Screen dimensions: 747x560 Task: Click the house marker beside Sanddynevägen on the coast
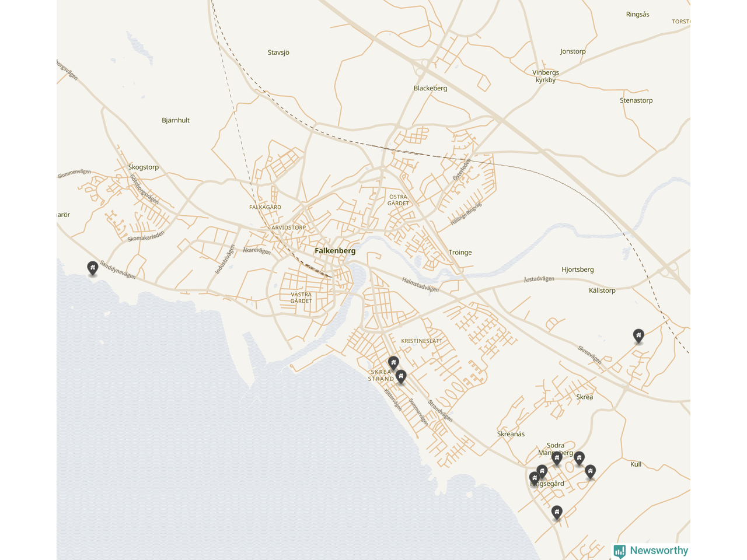tap(92, 268)
